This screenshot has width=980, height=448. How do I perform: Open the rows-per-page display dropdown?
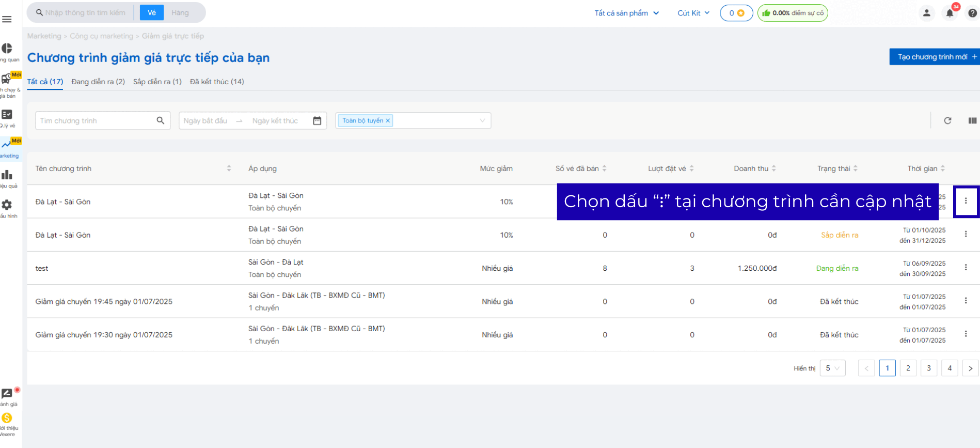pyautogui.click(x=832, y=368)
